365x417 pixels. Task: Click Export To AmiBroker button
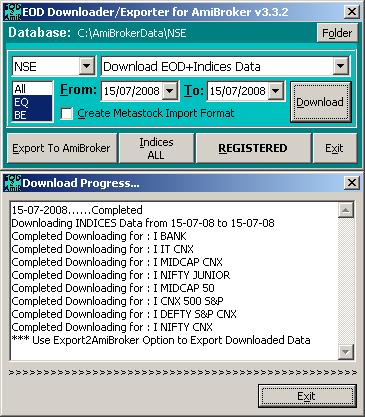click(62, 148)
